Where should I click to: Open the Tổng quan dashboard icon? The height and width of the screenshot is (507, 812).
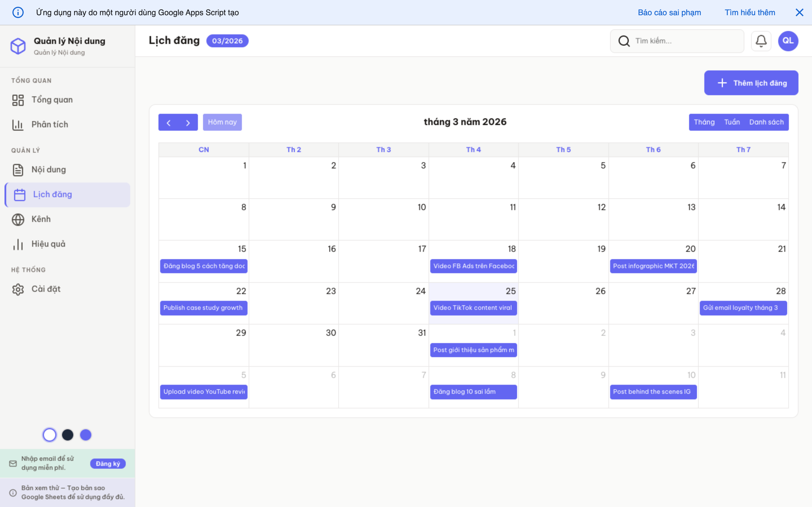pyautogui.click(x=18, y=100)
